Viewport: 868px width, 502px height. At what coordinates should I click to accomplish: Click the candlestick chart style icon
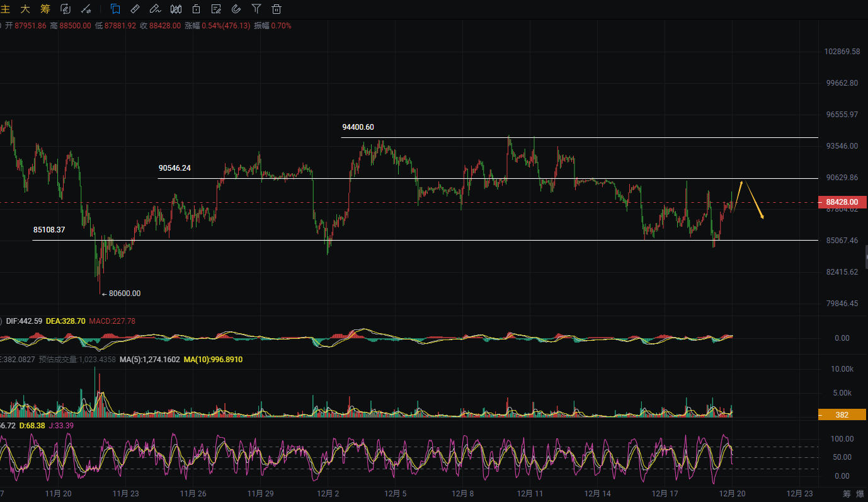pyautogui.click(x=176, y=9)
